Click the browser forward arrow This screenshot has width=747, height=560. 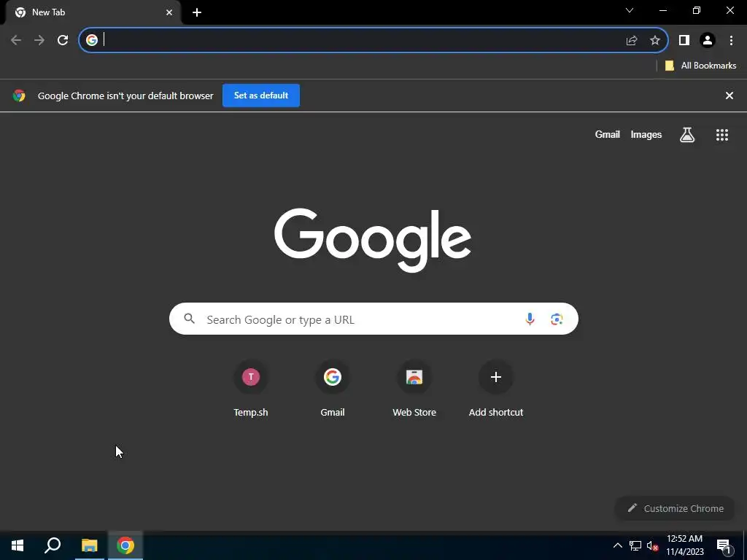point(39,40)
